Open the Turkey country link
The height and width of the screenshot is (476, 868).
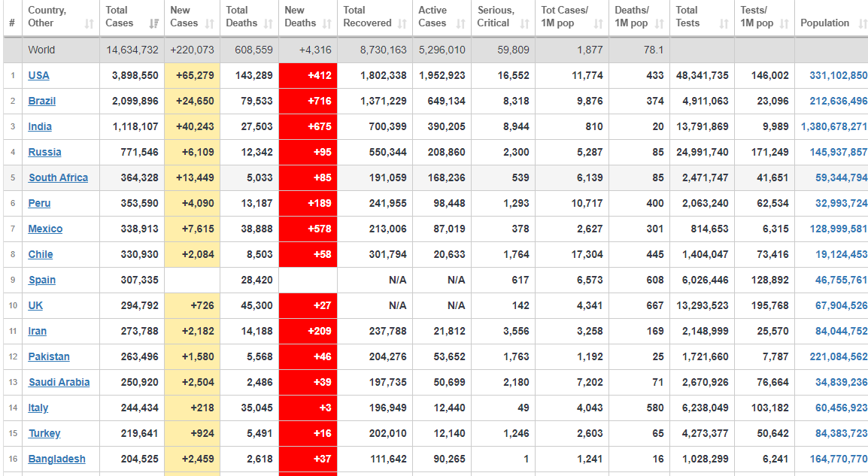(44, 433)
